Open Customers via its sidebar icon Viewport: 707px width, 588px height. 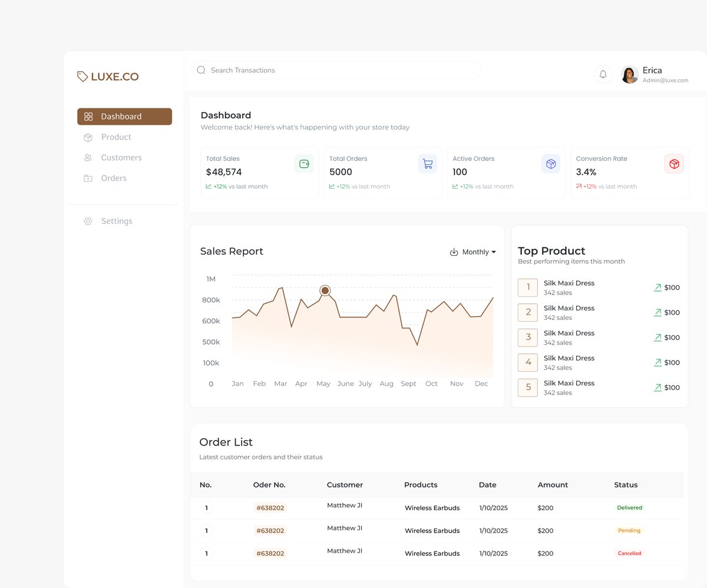tap(88, 157)
